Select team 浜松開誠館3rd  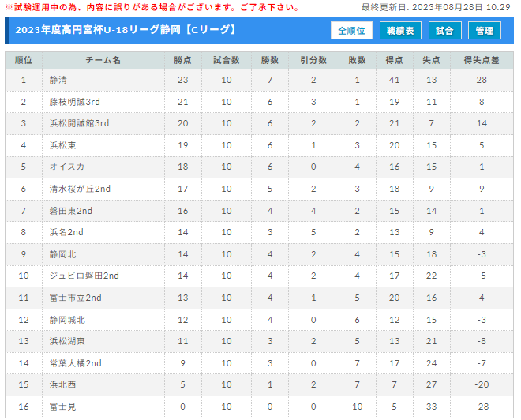pyautogui.click(x=79, y=123)
